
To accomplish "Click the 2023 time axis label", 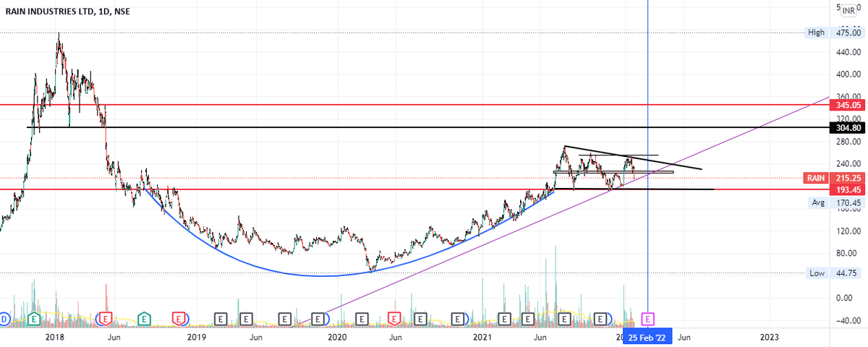I will [x=770, y=337].
